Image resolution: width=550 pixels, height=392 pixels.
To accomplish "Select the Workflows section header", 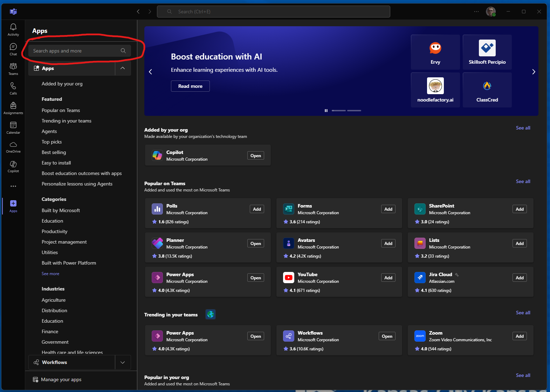I will click(72, 362).
